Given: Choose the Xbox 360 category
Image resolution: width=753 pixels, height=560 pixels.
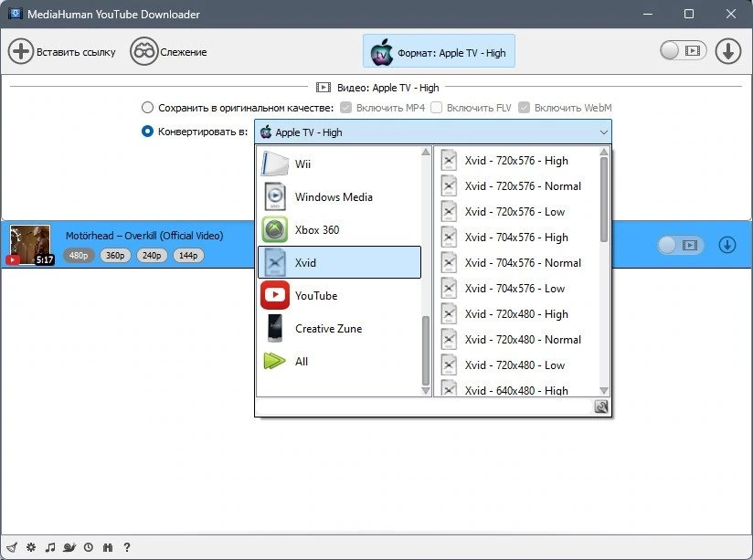Looking at the screenshot, I should (340, 229).
